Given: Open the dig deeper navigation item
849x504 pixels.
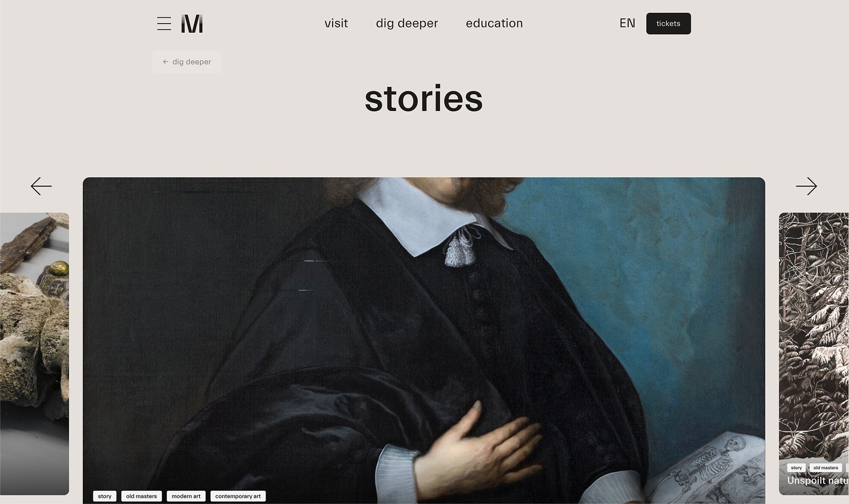Looking at the screenshot, I should 407,23.
